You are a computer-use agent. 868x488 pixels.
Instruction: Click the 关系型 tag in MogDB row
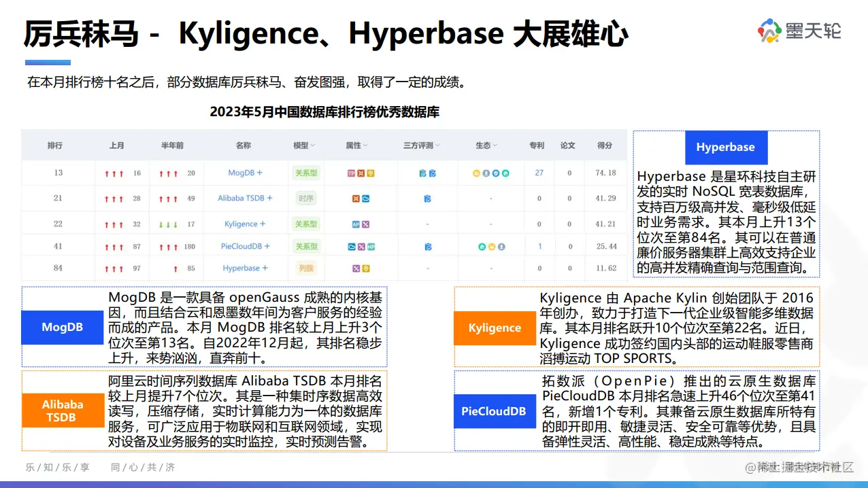click(x=306, y=173)
